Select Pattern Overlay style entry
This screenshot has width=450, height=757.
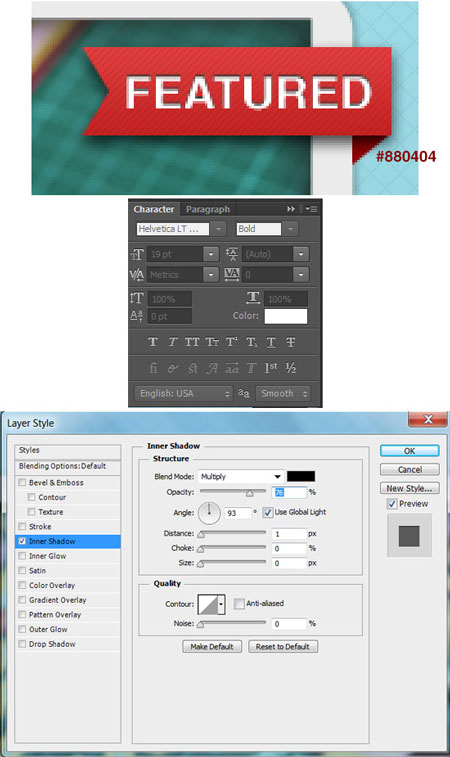pos(55,615)
